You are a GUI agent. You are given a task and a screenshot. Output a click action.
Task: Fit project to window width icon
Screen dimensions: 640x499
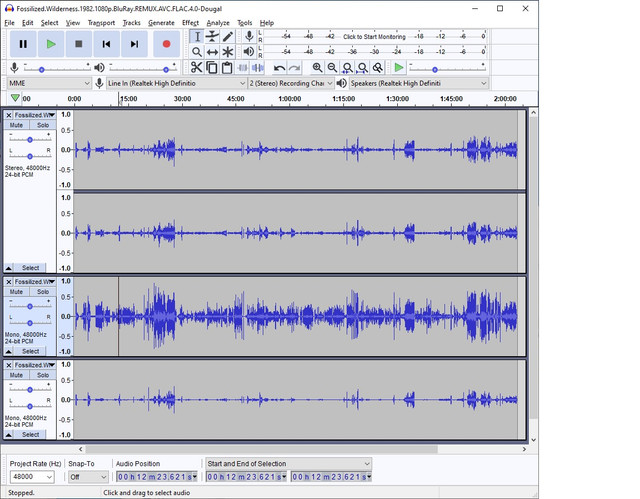(x=362, y=67)
